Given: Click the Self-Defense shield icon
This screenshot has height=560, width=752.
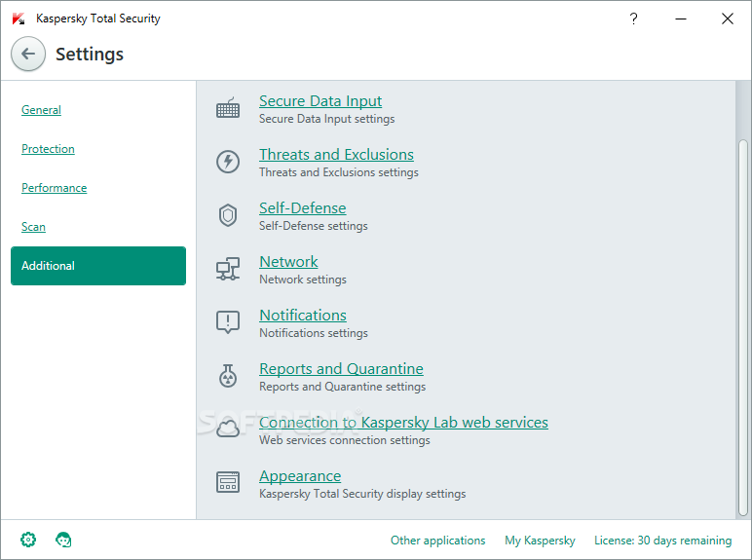Looking at the screenshot, I should [228, 215].
